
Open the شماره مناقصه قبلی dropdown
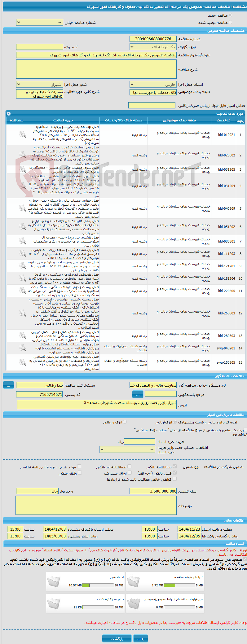pos(39,23)
